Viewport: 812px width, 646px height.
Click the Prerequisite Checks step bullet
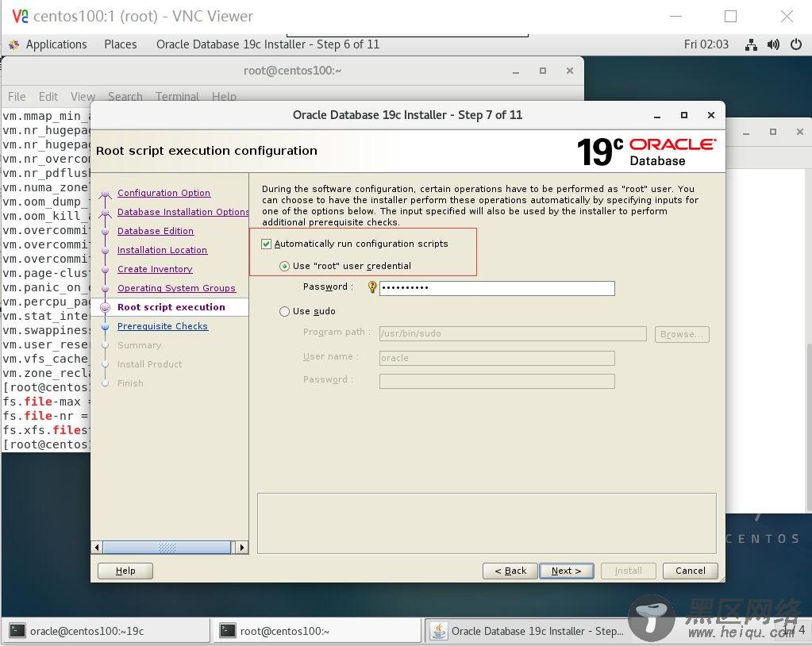[x=105, y=327]
